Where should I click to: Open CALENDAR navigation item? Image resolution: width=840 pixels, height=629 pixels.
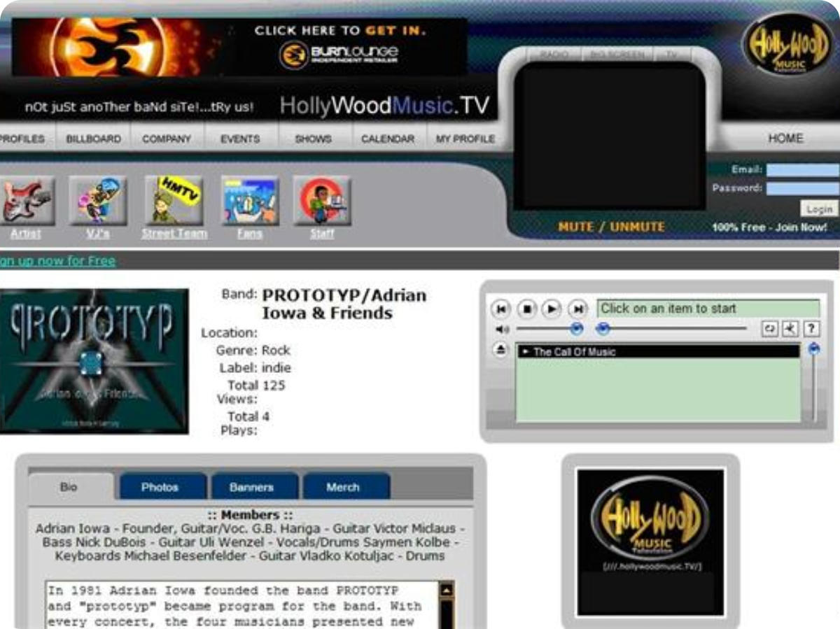coord(388,139)
